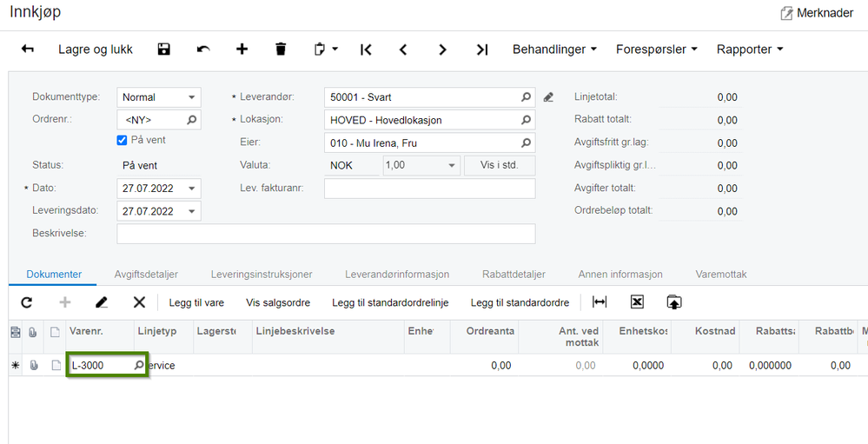Click the undo arrow icon
Image resolution: width=868 pixels, height=444 pixels.
click(203, 50)
